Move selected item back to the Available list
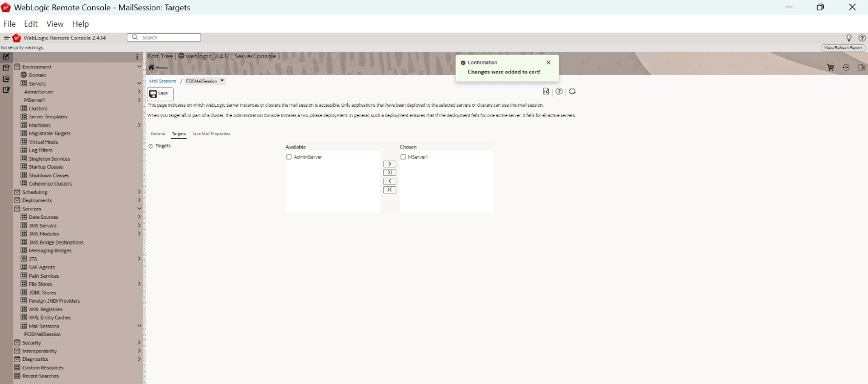The height and width of the screenshot is (384, 868). click(390, 181)
